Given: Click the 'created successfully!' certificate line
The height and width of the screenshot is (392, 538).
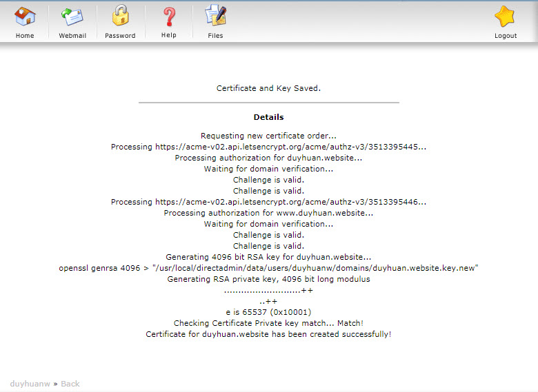Looking at the screenshot, I should (268, 334).
